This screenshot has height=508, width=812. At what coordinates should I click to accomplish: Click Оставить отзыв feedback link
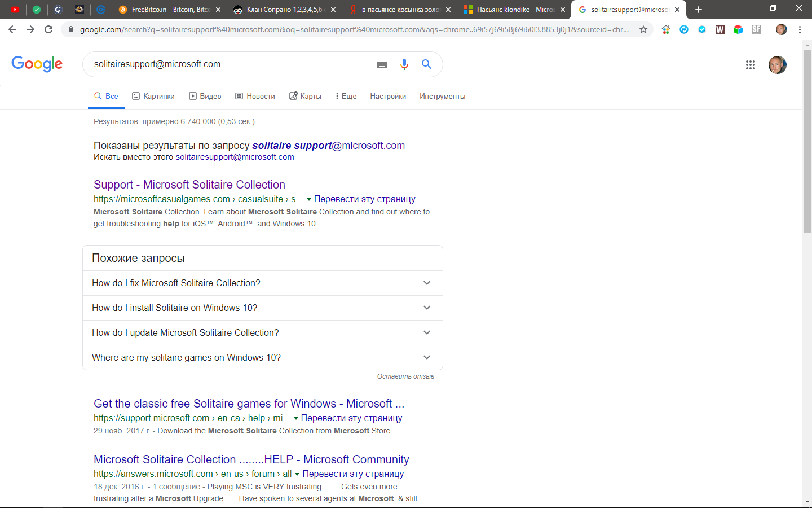coord(405,376)
